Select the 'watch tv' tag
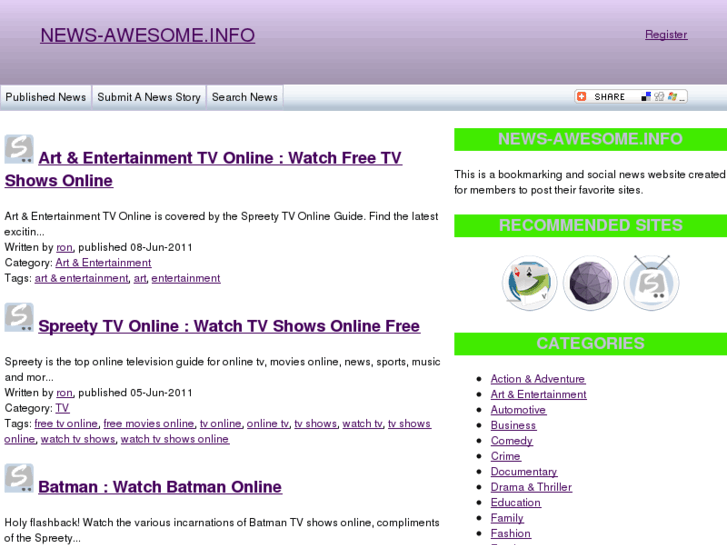Screen dimensions: 727x545 tap(363, 423)
